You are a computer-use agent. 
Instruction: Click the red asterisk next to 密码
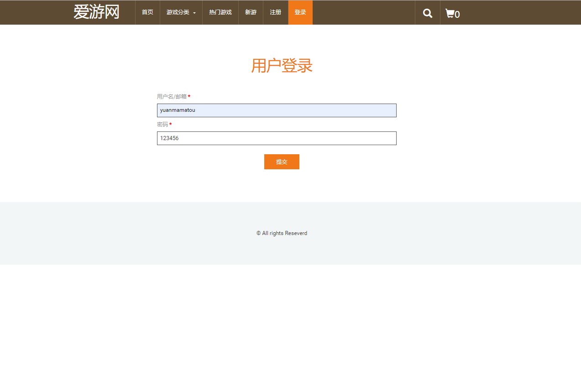(170, 124)
